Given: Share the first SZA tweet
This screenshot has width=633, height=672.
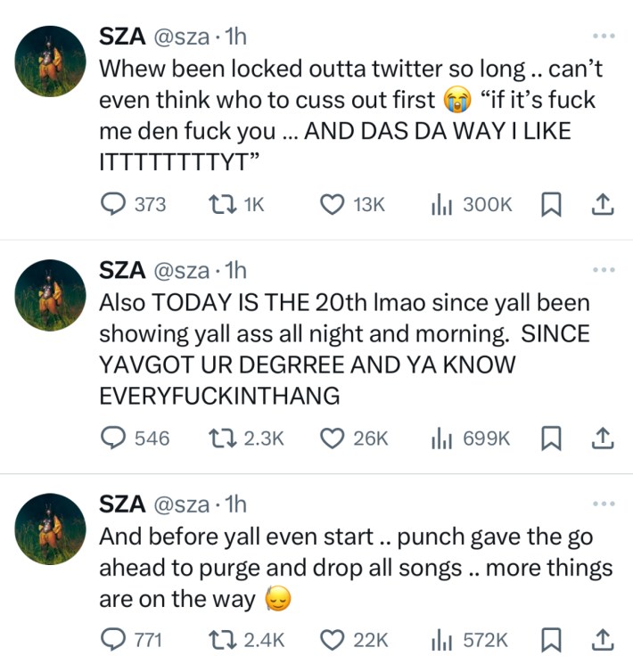Looking at the screenshot, I should pos(603,204).
